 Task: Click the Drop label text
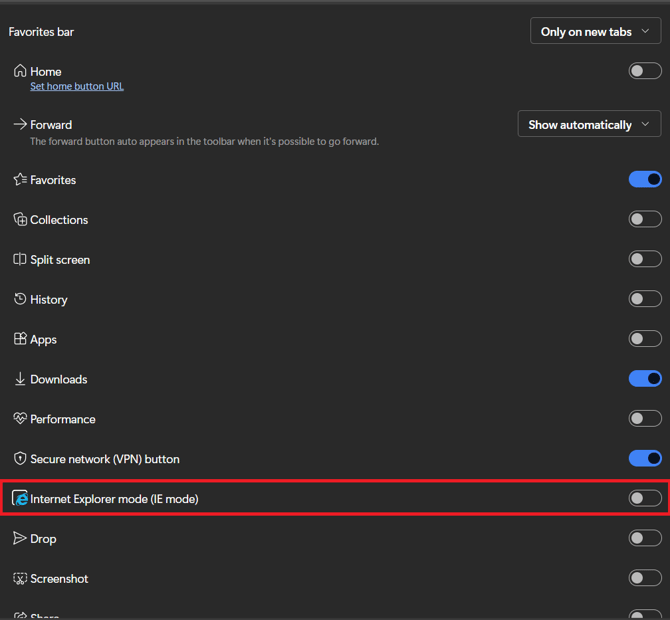(x=43, y=539)
